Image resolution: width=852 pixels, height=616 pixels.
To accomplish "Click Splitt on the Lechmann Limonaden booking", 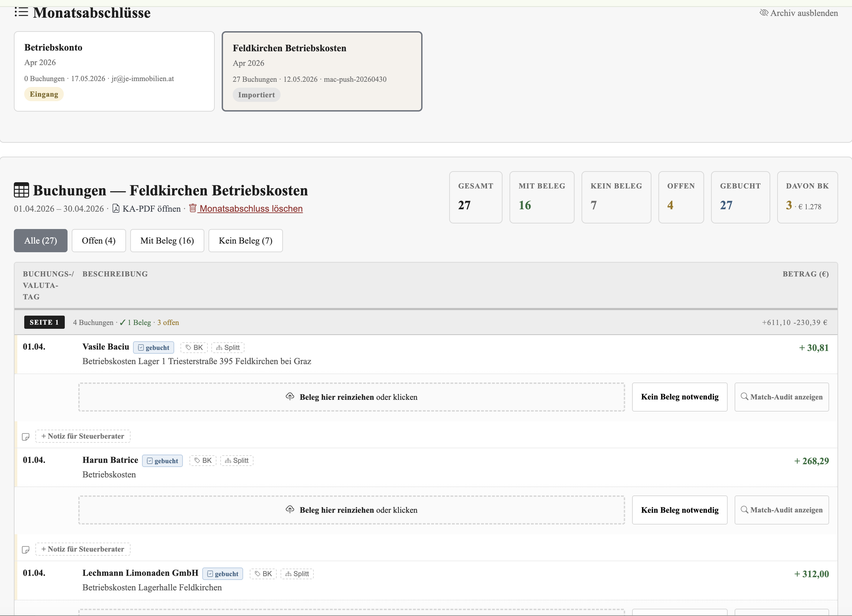I will 297,574.
